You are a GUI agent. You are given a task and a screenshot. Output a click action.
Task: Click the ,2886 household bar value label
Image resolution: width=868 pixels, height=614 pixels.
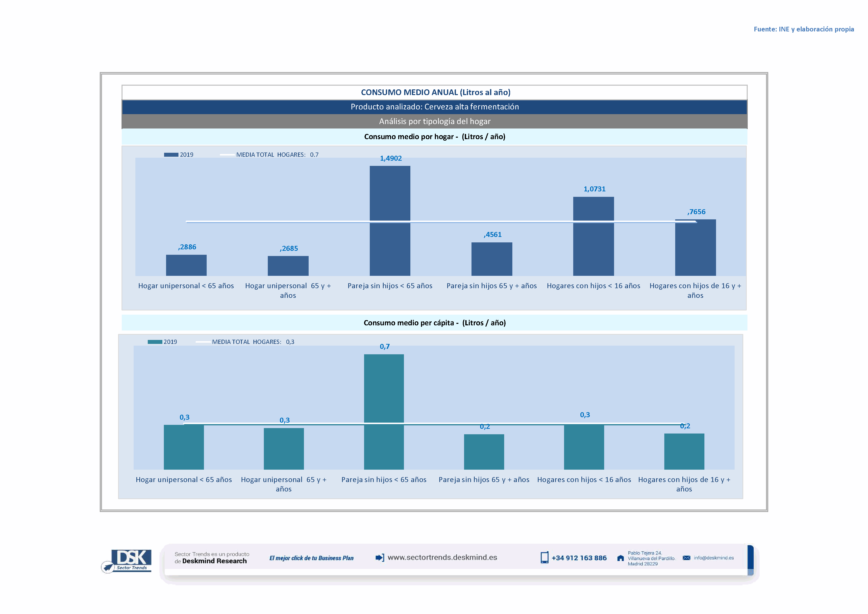point(187,247)
